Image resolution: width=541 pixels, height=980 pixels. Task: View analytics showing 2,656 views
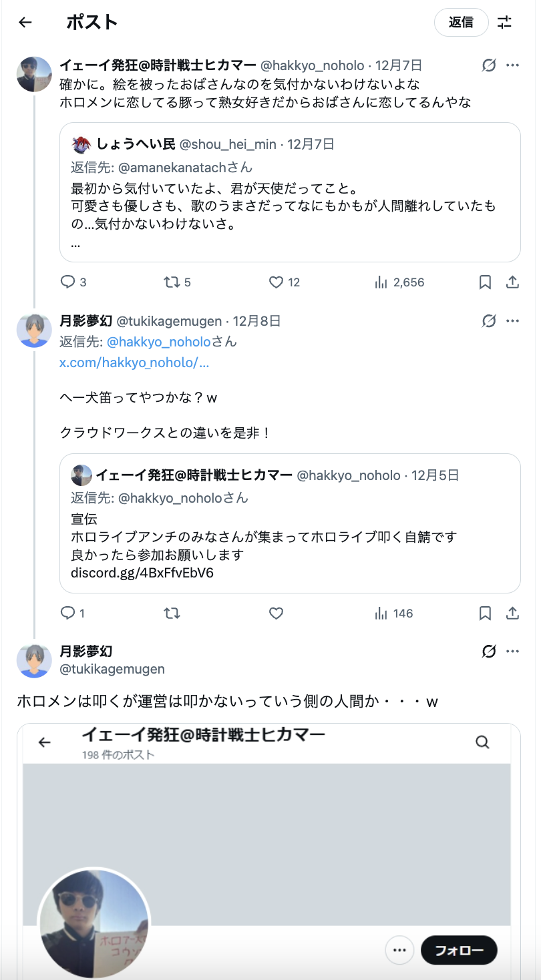click(399, 282)
